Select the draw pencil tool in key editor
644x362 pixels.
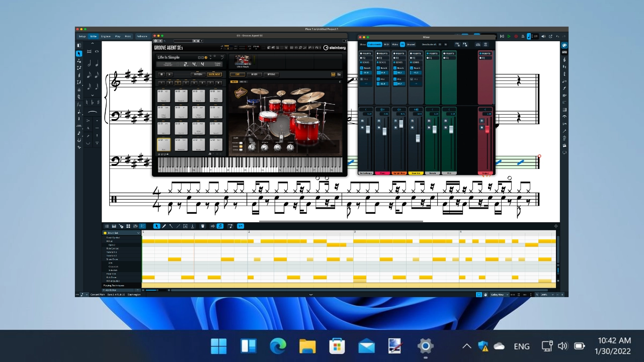tap(164, 226)
